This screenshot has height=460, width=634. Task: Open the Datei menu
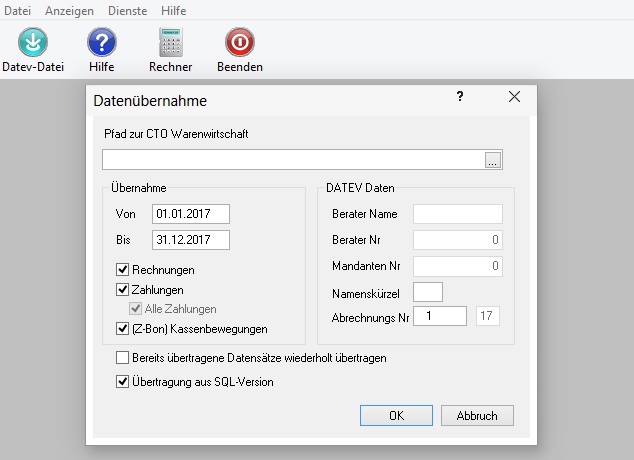point(16,10)
